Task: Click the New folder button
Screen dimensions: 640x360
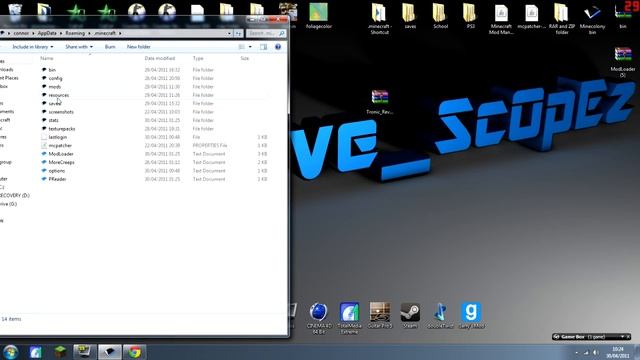Action: point(138,47)
